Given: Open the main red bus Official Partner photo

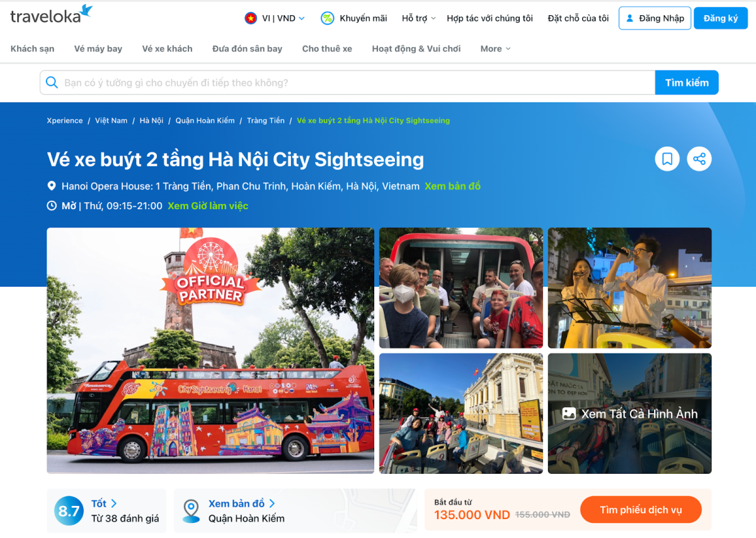Looking at the screenshot, I should [x=210, y=350].
